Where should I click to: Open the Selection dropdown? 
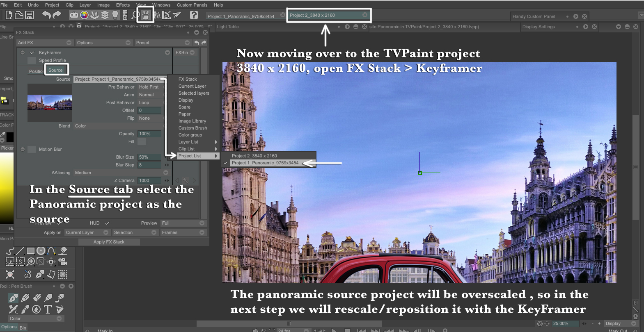(x=135, y=232)
